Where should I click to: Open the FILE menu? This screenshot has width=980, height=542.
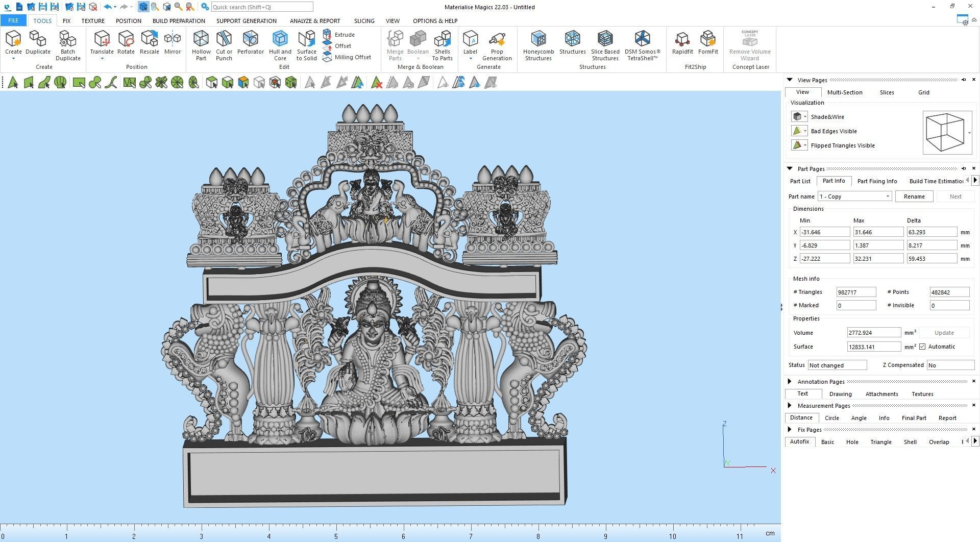tap(13, 21)
